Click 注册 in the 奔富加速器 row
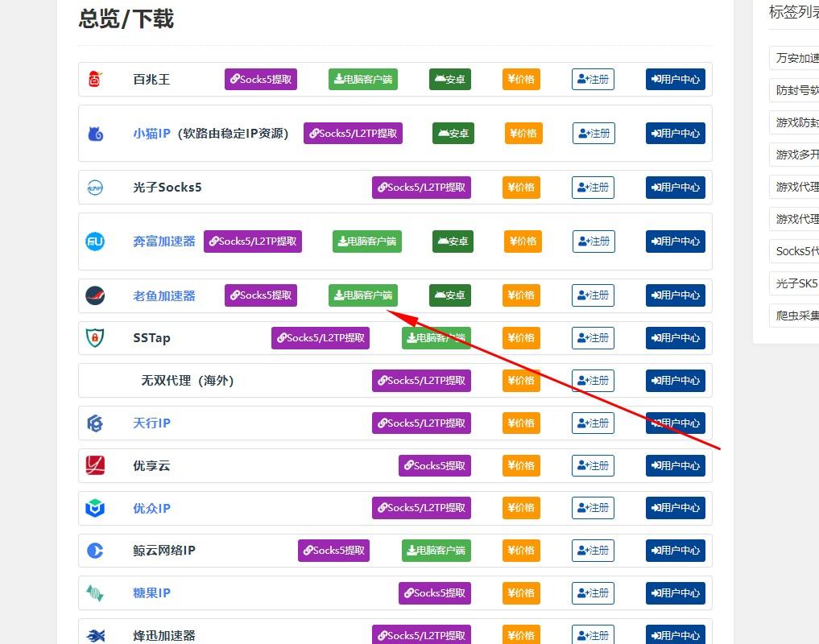The height and width of the screenshot is (644, 819). click(594, 242)
